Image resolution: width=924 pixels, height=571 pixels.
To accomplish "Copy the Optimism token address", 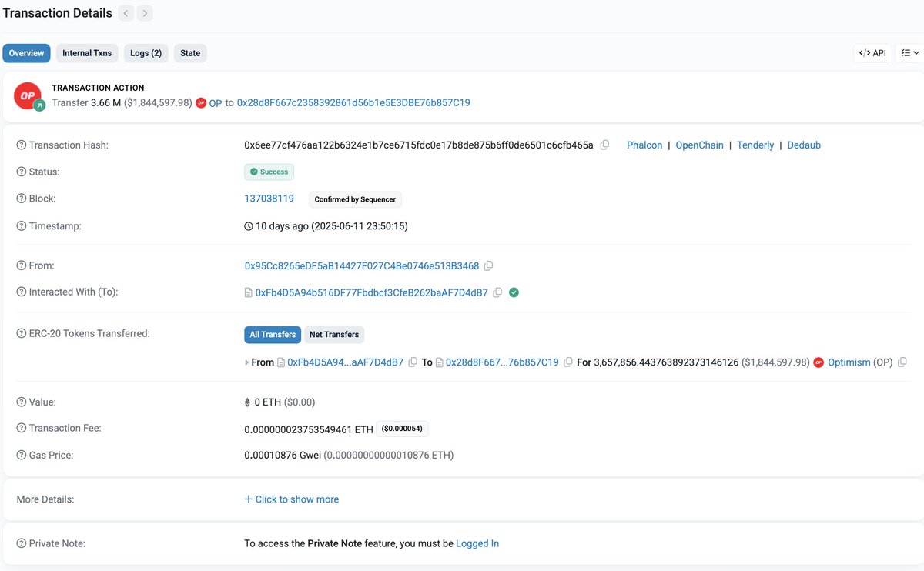I will tap(902, 362).
